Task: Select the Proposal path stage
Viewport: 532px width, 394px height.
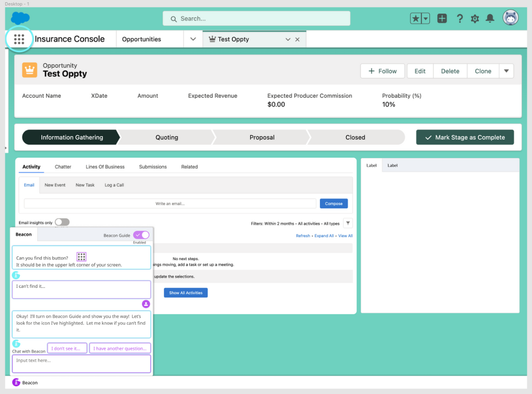Action: 262,137
